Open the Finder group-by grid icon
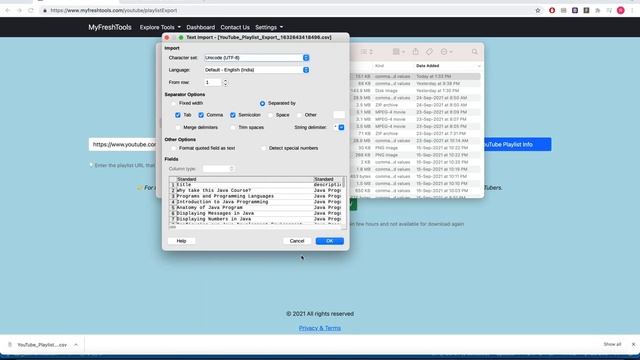The height and width of the screenshot is (360, 640). 398,51
